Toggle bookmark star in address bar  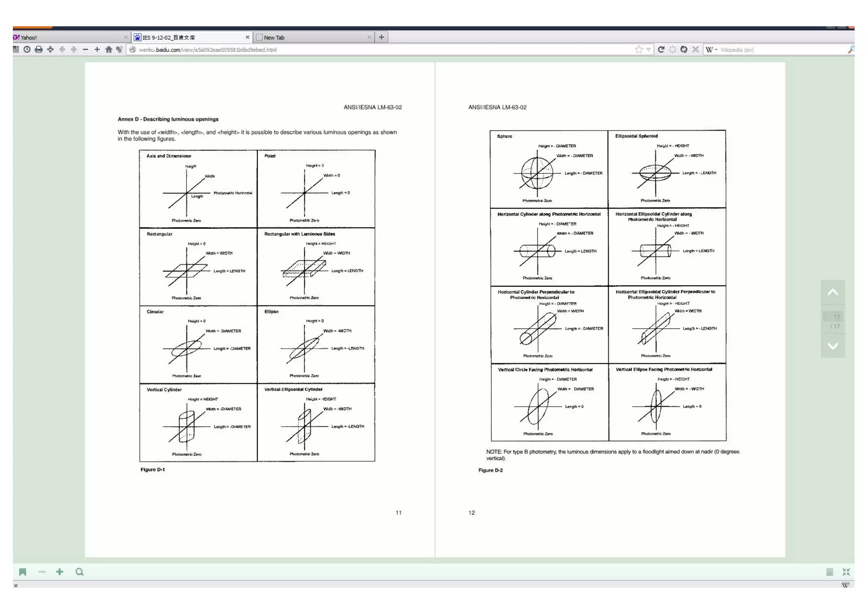[x=639, y=50]
